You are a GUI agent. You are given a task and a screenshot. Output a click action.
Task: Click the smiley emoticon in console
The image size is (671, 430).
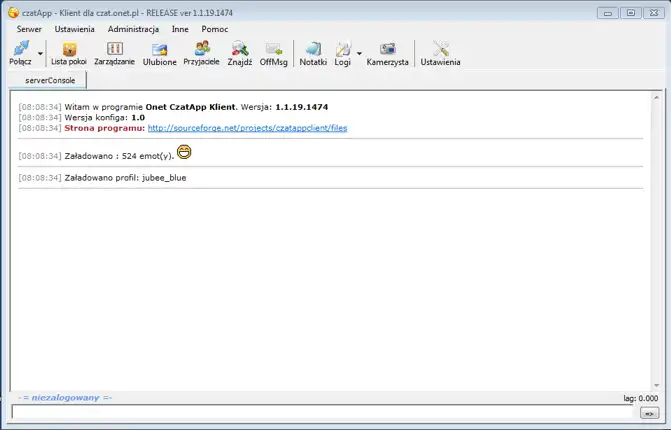[184, 151]
